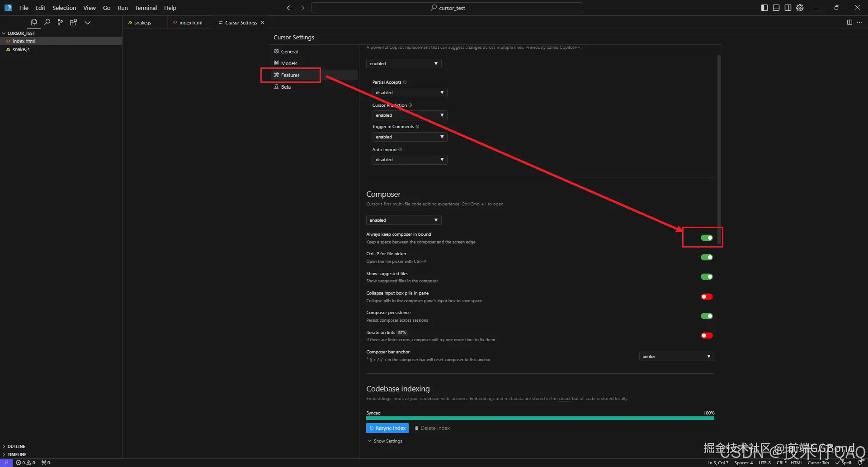Click the Spell check status item

point(844,462)
